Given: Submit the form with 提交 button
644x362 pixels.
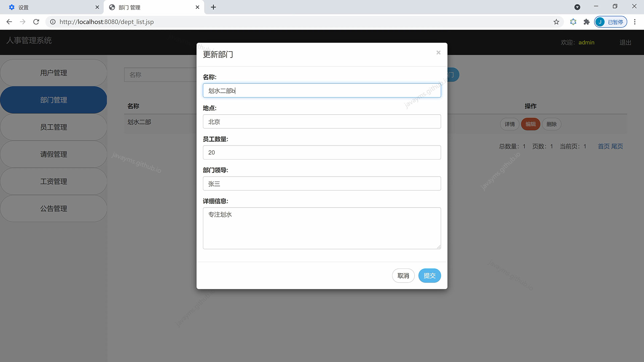Looking at the screenshot, I should [429, 276].
